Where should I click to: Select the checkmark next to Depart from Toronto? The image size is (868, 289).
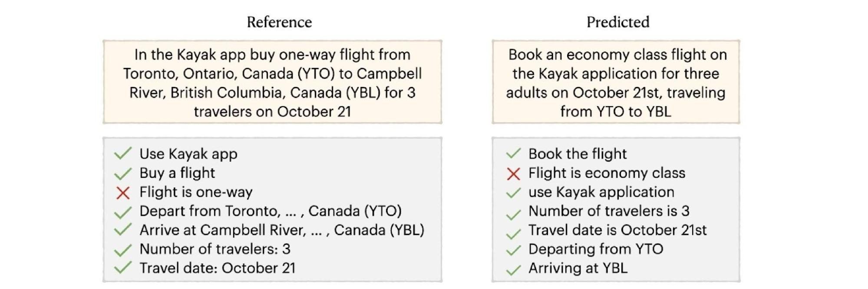point(123,212)
